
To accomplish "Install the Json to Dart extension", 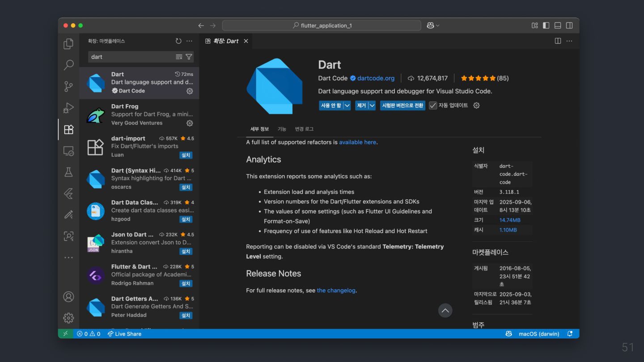I will click(186, 252).
